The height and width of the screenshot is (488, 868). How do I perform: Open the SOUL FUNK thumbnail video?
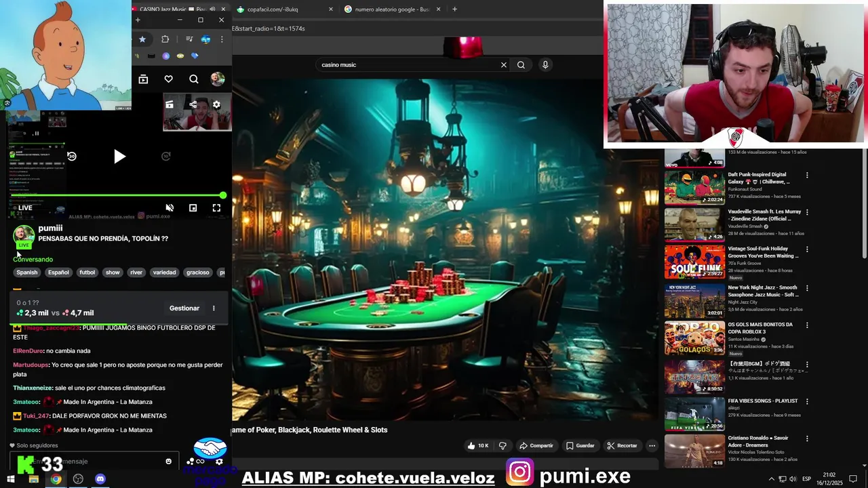point(694,262)
